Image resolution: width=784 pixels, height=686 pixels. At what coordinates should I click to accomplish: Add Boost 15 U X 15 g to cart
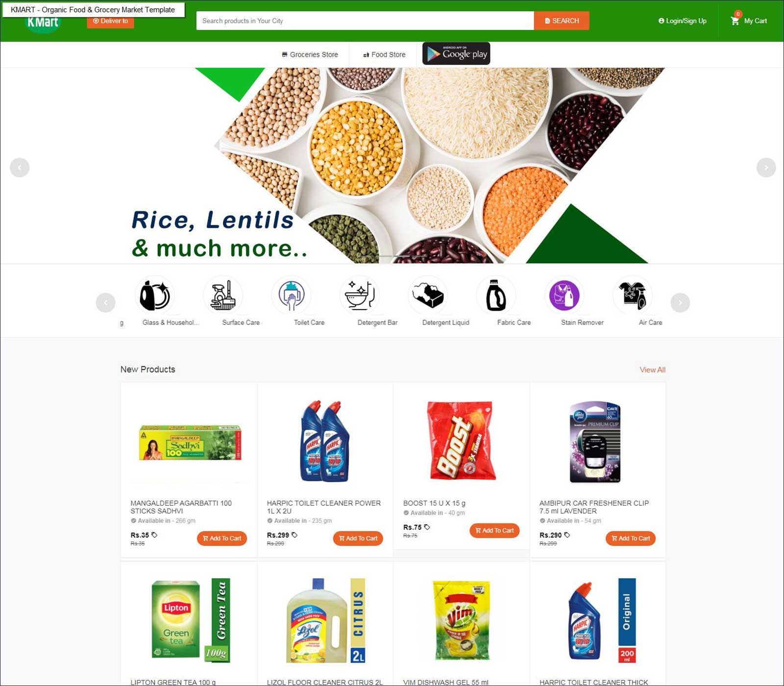(494, 530)
